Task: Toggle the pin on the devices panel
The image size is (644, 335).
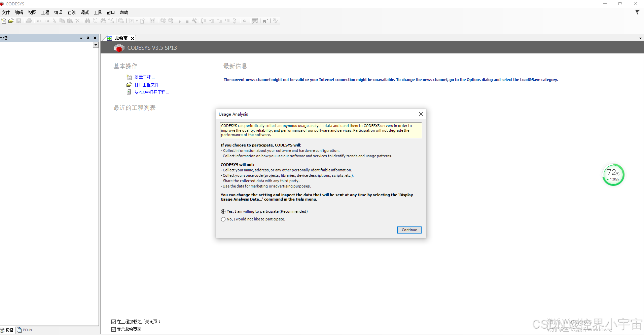Action: click(x=88, y=38)
